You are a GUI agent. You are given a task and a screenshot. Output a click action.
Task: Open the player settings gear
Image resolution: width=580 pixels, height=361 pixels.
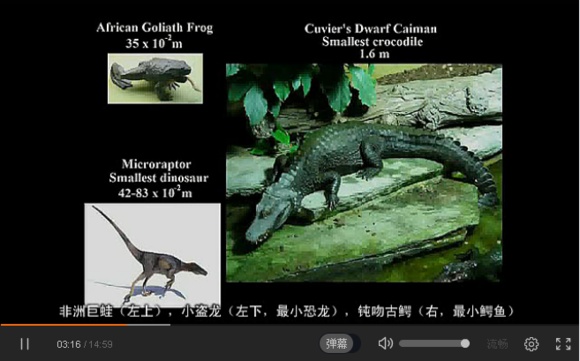tap(531, 344)
